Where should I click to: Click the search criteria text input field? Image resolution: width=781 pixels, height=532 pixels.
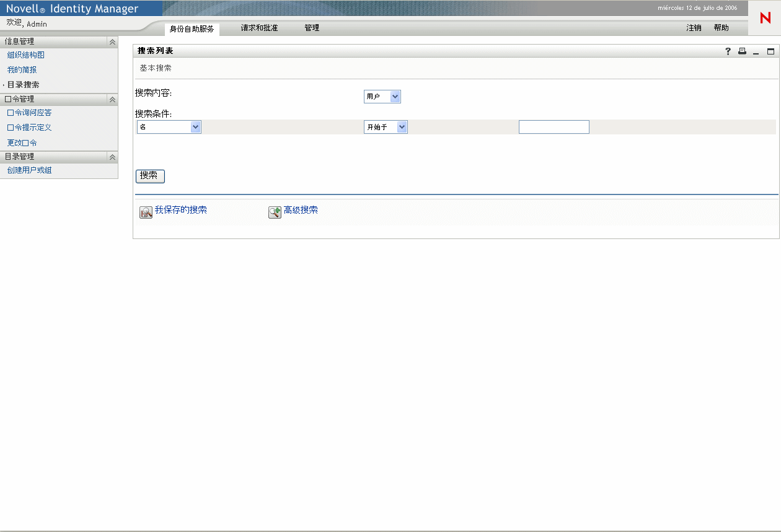click(x=554, y=126)
